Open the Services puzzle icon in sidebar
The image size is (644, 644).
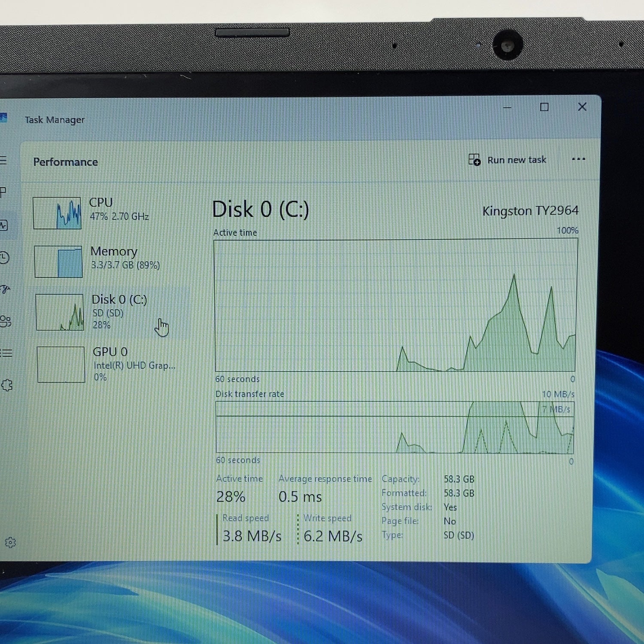pyautogui.click(x=7, y=385)
